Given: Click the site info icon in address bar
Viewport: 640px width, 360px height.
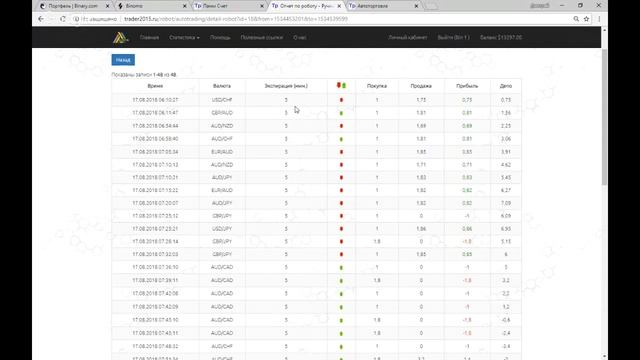Looking at the screenshot, I should (x=76, y=19).
